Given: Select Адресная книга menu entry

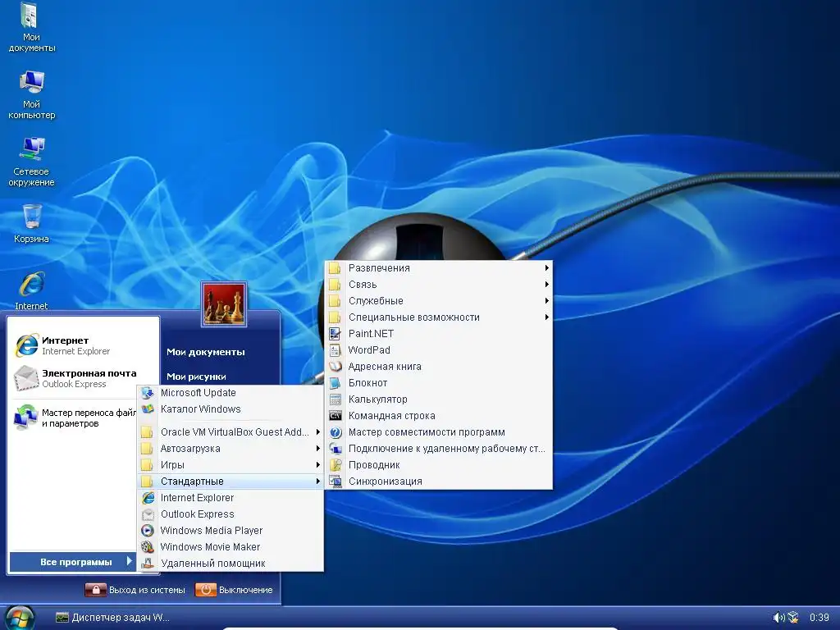Looking at the screenshot, I should point(439,367).
